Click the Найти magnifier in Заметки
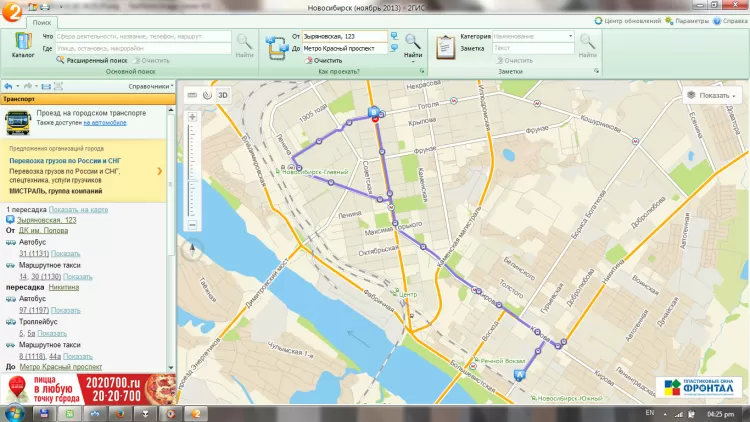The height and width of the screenshot is (422, 750). click(587, 46)
